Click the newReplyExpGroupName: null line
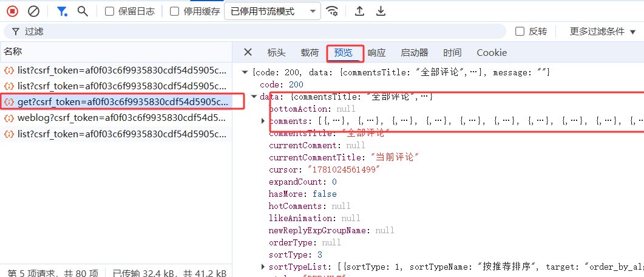 332,230
